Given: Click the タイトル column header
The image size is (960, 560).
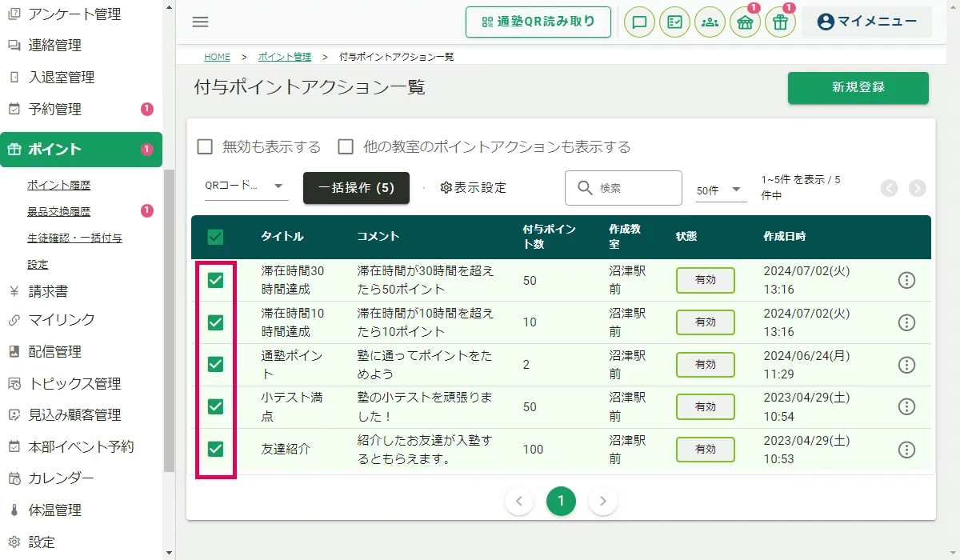Looking at the screenshot, I should pos(282,237).
